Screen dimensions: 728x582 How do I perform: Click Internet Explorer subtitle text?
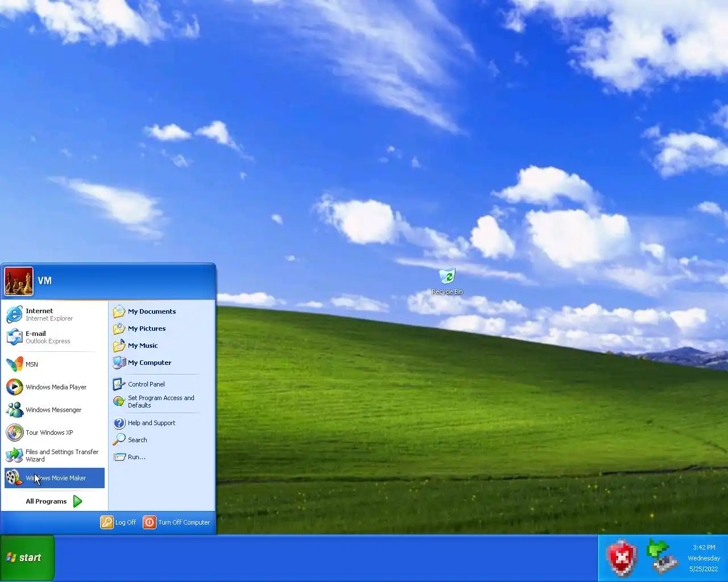point(49,319)
